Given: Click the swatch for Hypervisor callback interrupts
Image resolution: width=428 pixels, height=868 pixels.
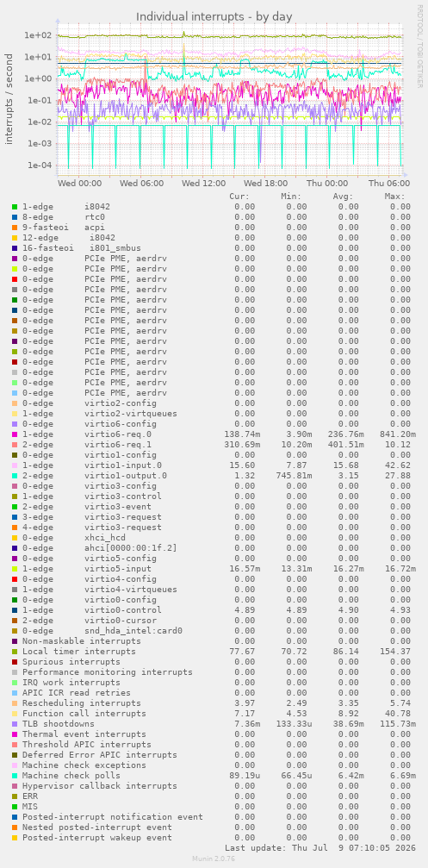Looking at the screenshot, I should [x=15, y=786].
